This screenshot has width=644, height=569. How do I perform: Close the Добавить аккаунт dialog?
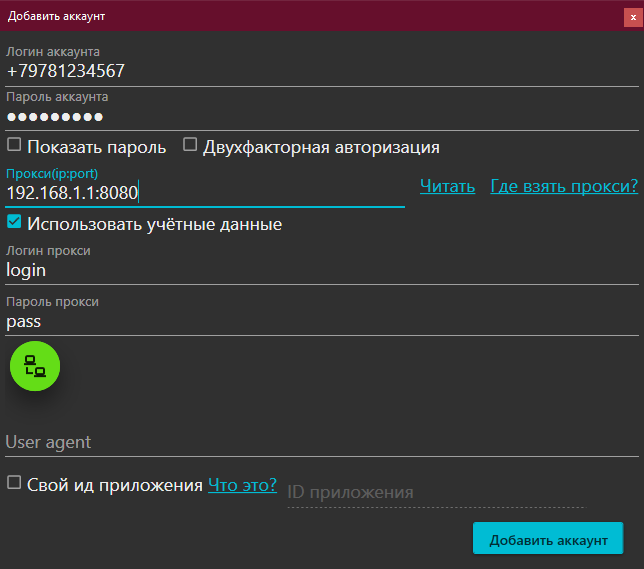[632, 16]
